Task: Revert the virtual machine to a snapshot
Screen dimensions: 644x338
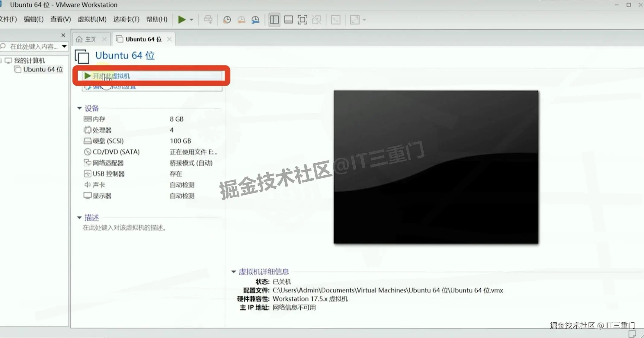Action: (241, 19)
